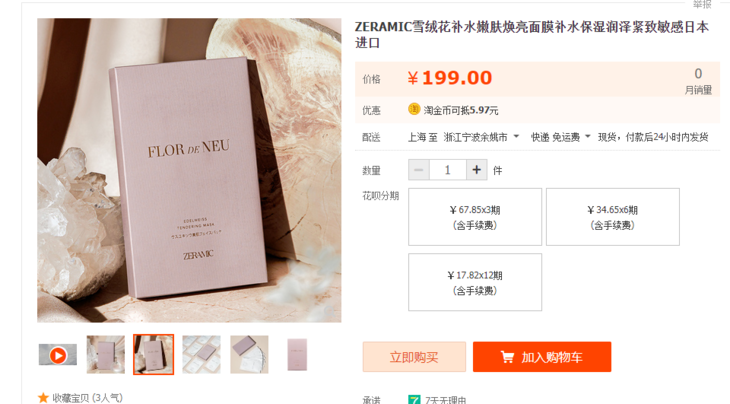Select the thumbnail showing scattered mask sachets
The image size is (730, 404).
[x=201, y=355]
